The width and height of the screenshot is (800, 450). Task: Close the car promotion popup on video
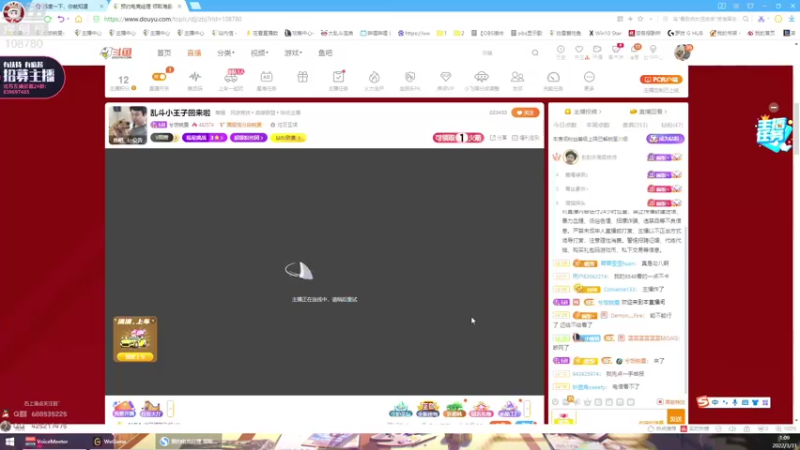pos(153,321)
